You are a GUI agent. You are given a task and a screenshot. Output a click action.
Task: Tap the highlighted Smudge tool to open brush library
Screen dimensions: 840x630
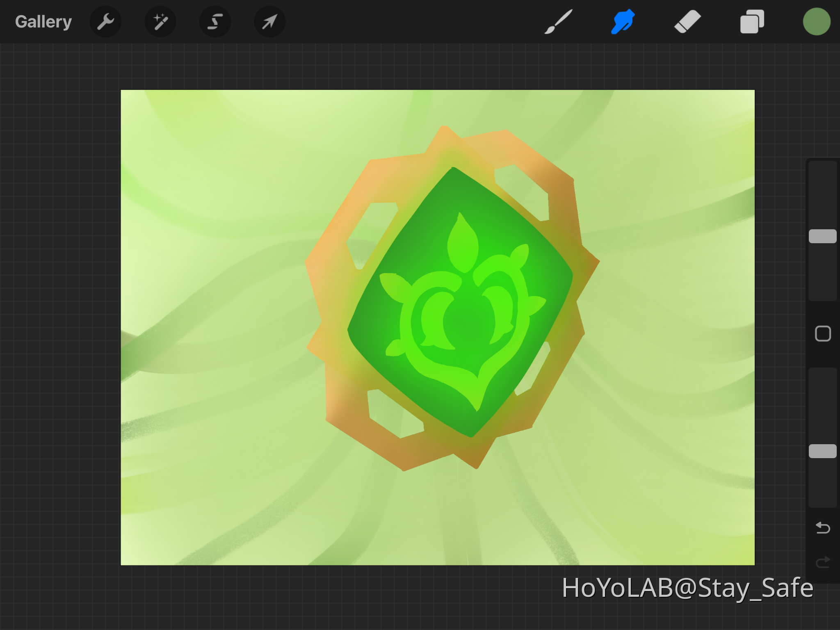622,21
